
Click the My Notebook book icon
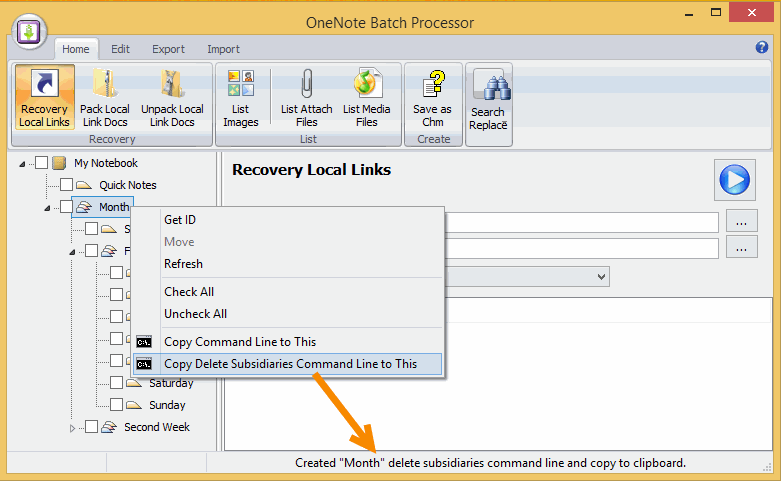tap(59, 163)
